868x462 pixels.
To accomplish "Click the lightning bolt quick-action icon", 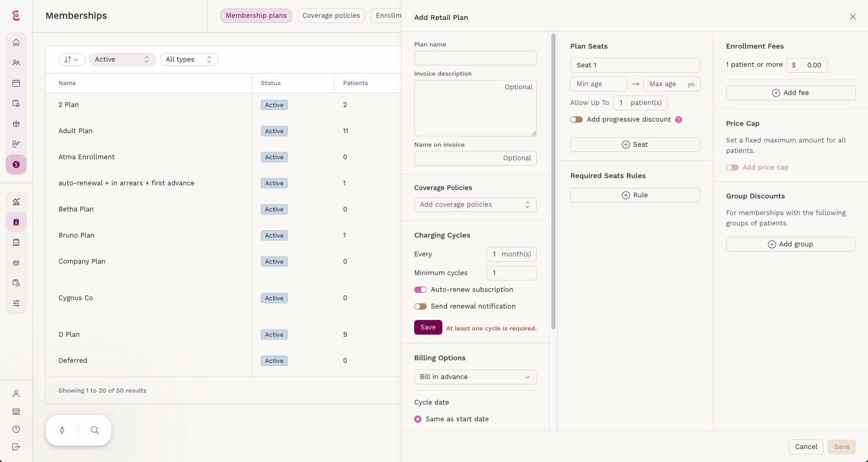I will point(62,430).
